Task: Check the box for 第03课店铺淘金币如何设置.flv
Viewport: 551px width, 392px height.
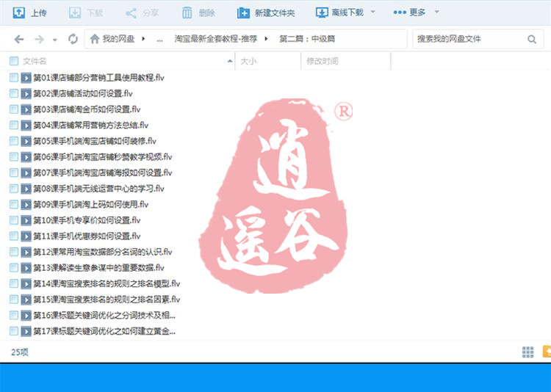Action: click(x=14, y=109)
